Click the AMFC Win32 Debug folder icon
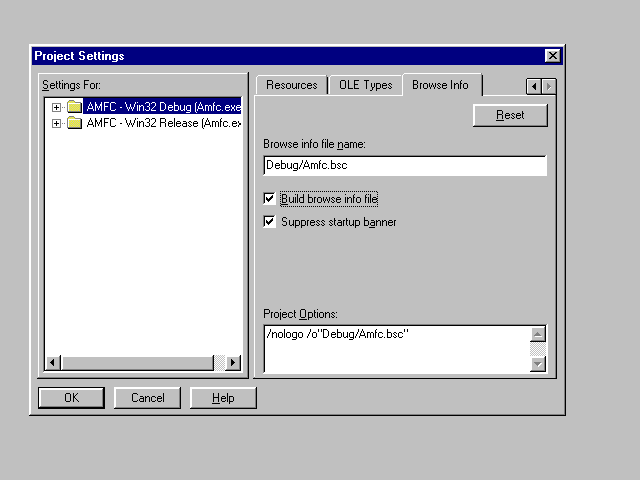640x480 pixels. click(x=74, y=107)
